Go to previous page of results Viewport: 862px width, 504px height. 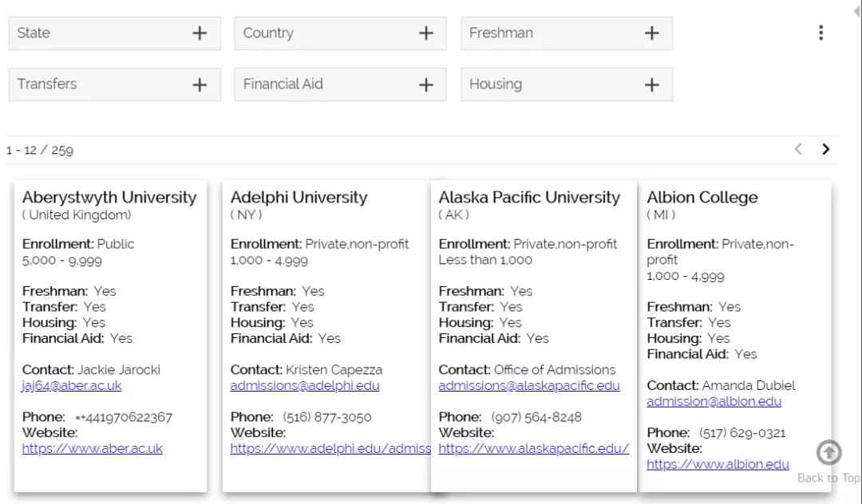click(x=798, y=149)
